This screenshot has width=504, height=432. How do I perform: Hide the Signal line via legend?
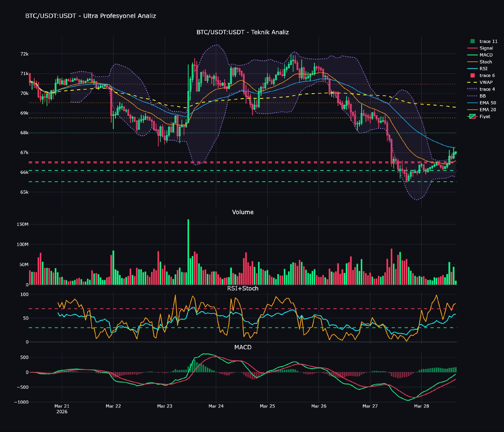pyautogui.click(x=486, y=48)
